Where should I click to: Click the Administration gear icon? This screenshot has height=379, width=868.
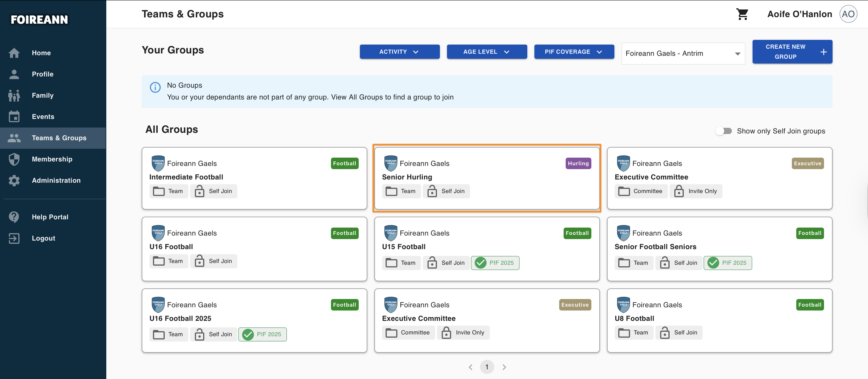(x=14, y=181)
